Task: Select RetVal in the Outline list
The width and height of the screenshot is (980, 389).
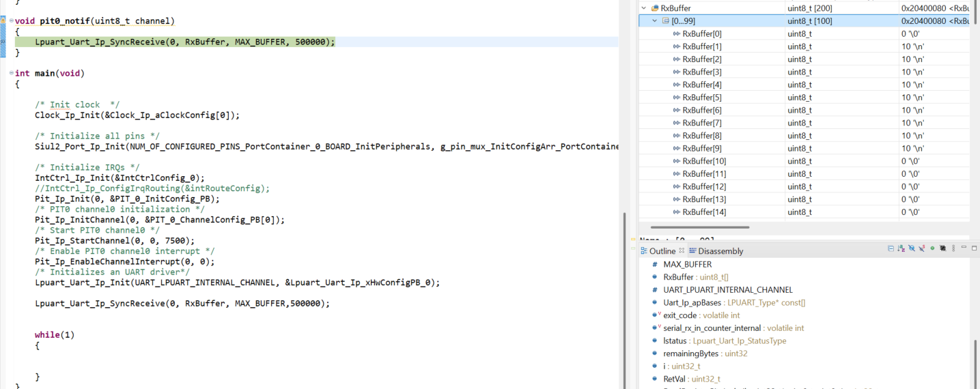Action: coord(692,379)
